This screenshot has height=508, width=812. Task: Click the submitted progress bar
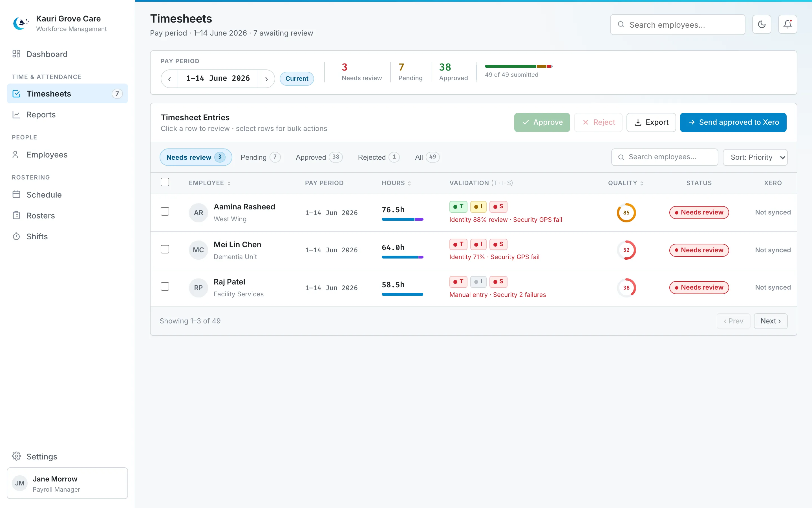click(518, 66)
